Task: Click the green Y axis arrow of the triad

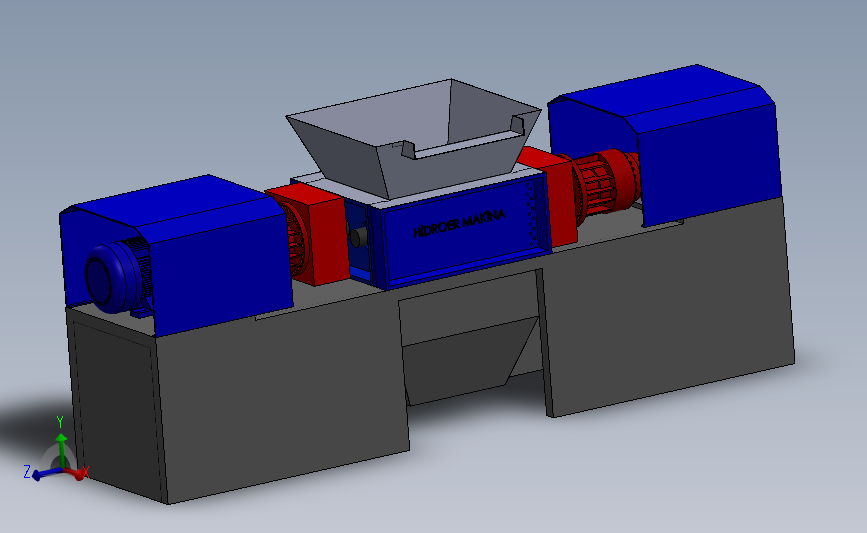Action: pyautogui.click(x=61, y=449)
